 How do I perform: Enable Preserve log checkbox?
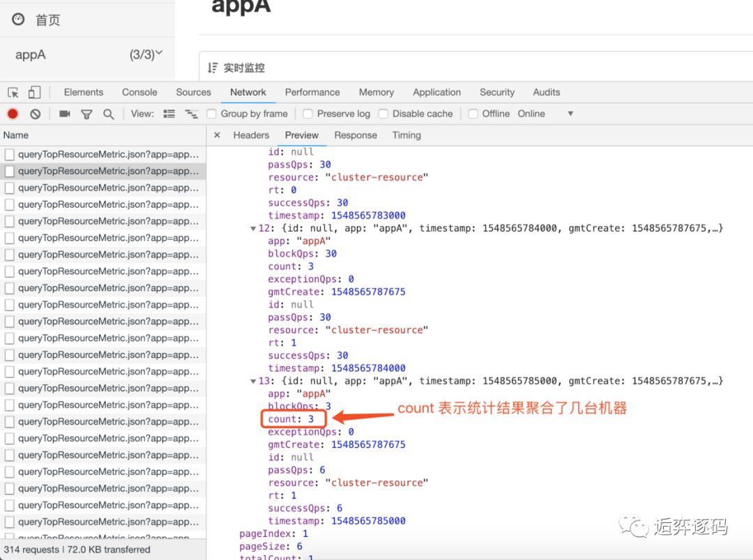(x=308, y=114)
